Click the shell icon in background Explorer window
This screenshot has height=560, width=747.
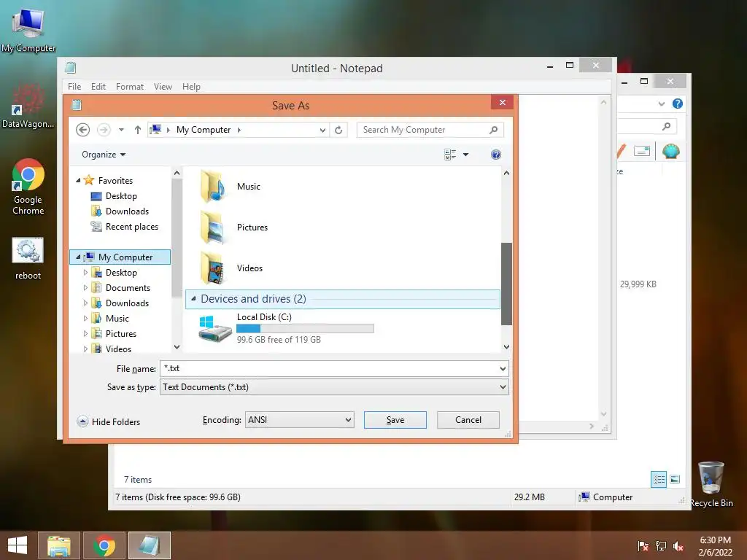[x=670, y=152]
